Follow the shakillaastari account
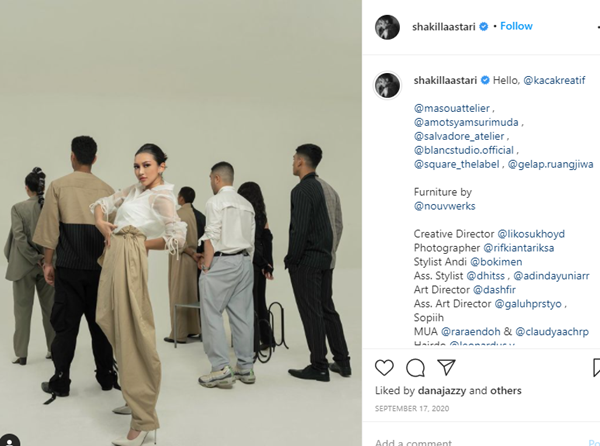Screen dimensions: 600x446 [x=516, y=26]
